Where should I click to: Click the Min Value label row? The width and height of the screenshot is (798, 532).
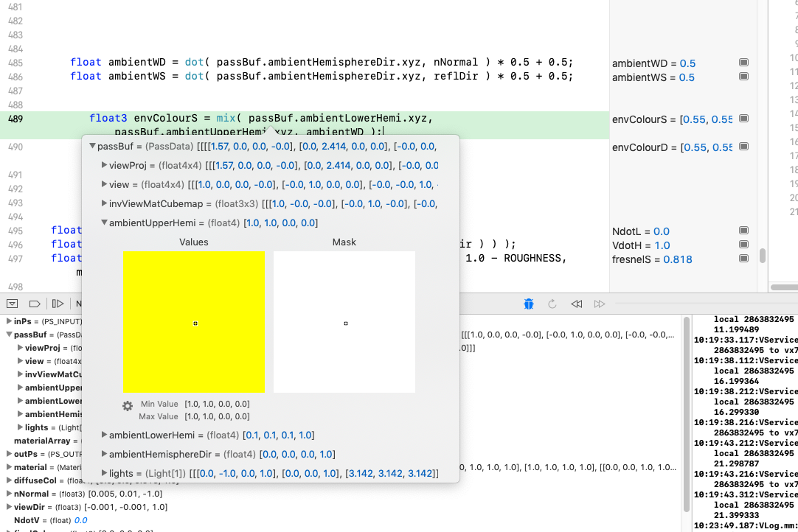(x=195, y=404)
